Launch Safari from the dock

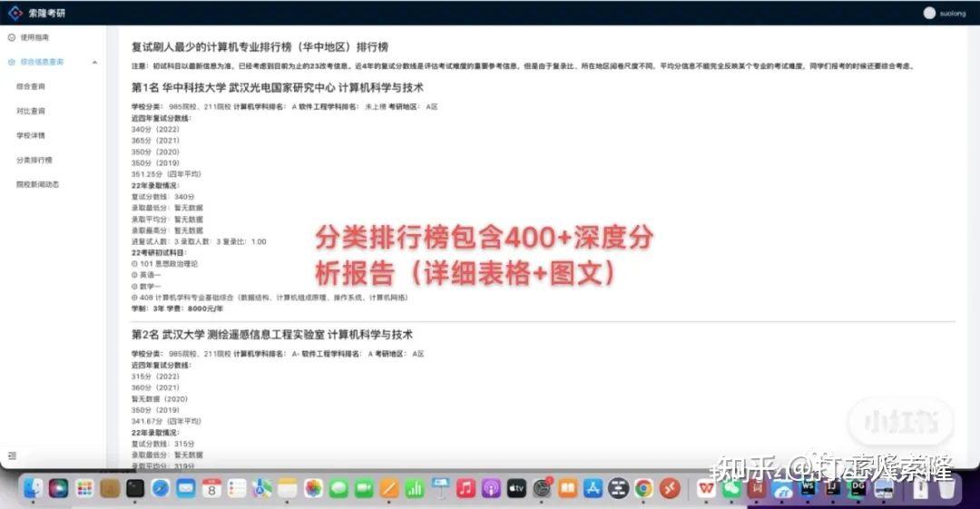[161, 488]
